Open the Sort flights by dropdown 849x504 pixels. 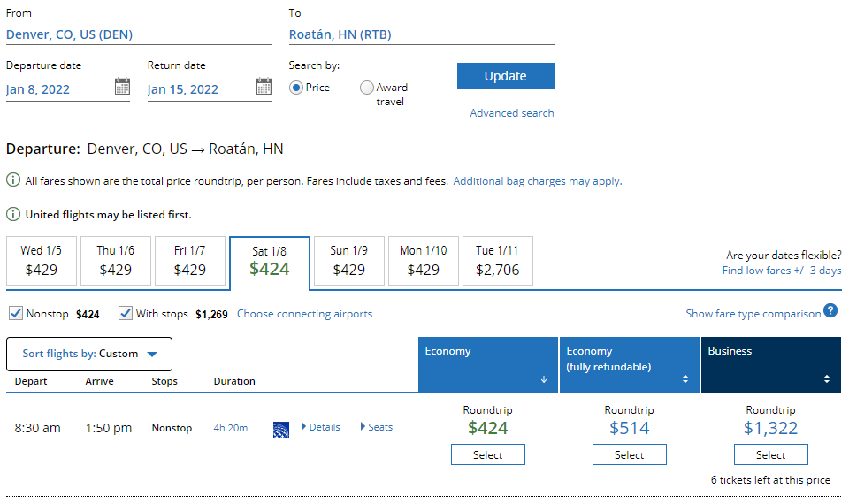click(89, 354)
